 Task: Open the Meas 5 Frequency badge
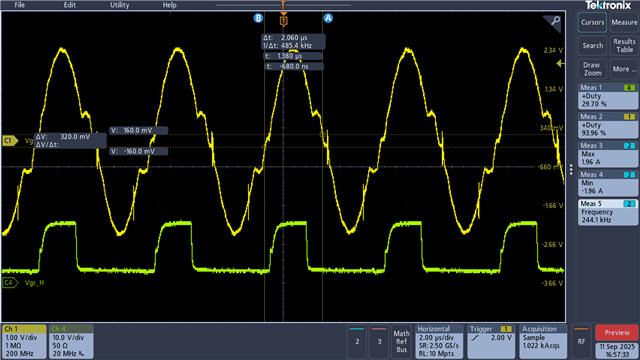[x=608, y=212]
